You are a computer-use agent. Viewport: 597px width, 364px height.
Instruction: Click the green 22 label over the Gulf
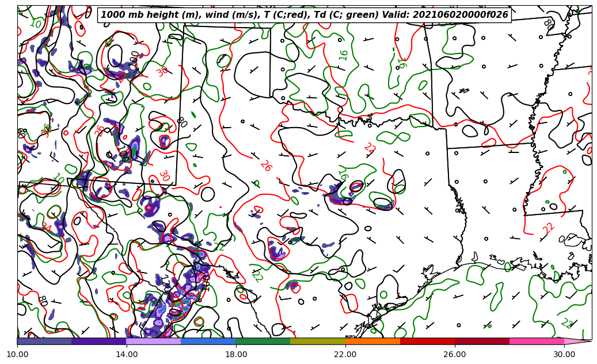566,323
